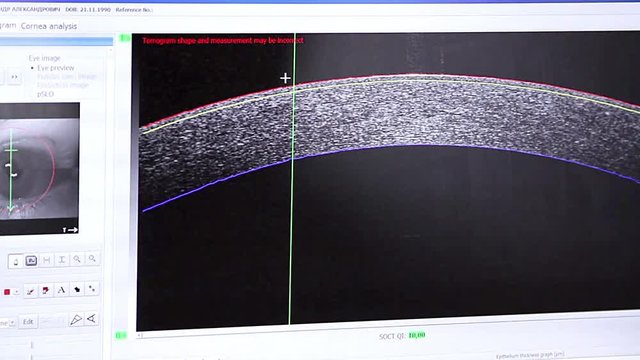
Task: Select the black polygon marker tool
Action: click(77, 289)
